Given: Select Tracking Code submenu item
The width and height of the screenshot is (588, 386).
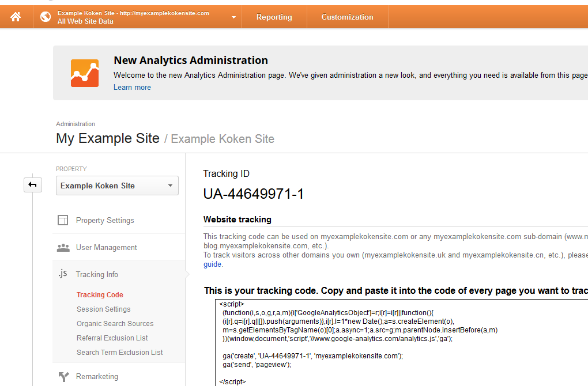Looking at the screenshot, I should tap(100, 295).
